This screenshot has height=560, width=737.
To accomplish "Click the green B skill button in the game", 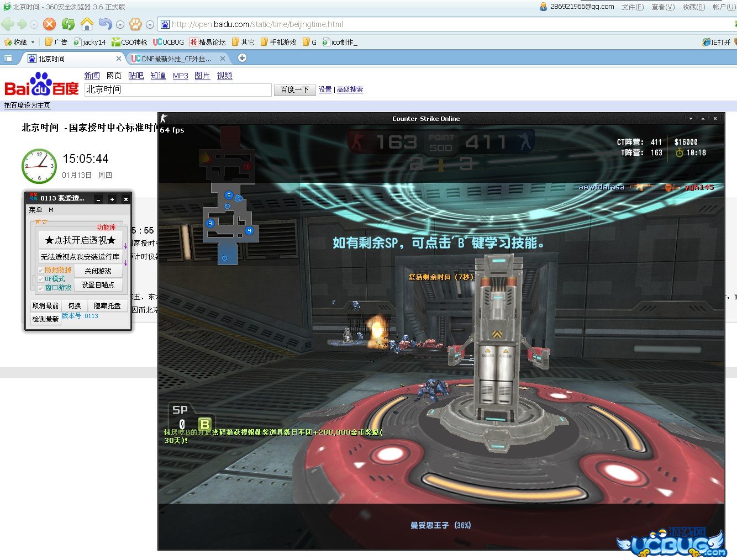I will point(204,424).
